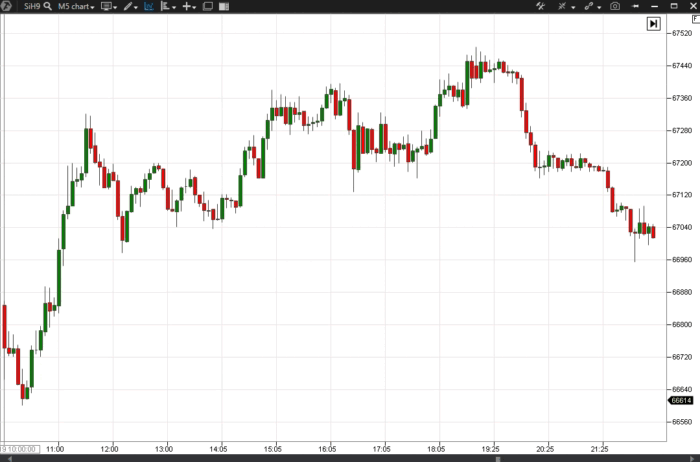Screen dimensions: 700x462
Task: Click the 66560 price scale label
Action: [x=682, y=422]
